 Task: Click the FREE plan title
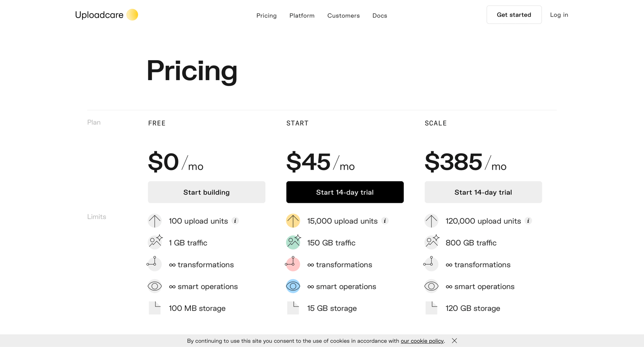[x=157, y=123]
